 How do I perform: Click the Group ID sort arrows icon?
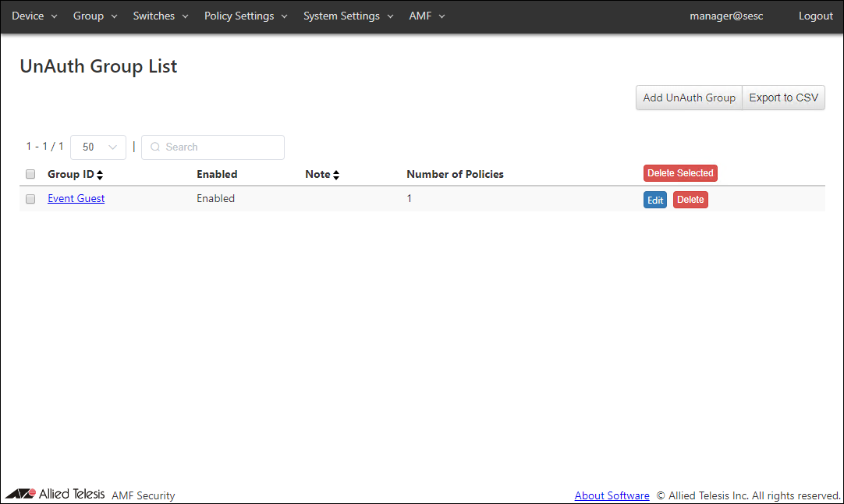click(100, 175)
